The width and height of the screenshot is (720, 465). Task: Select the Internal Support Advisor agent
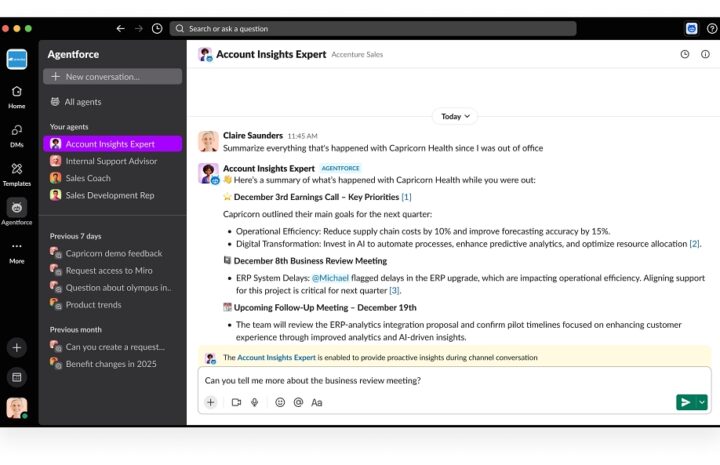112,161
